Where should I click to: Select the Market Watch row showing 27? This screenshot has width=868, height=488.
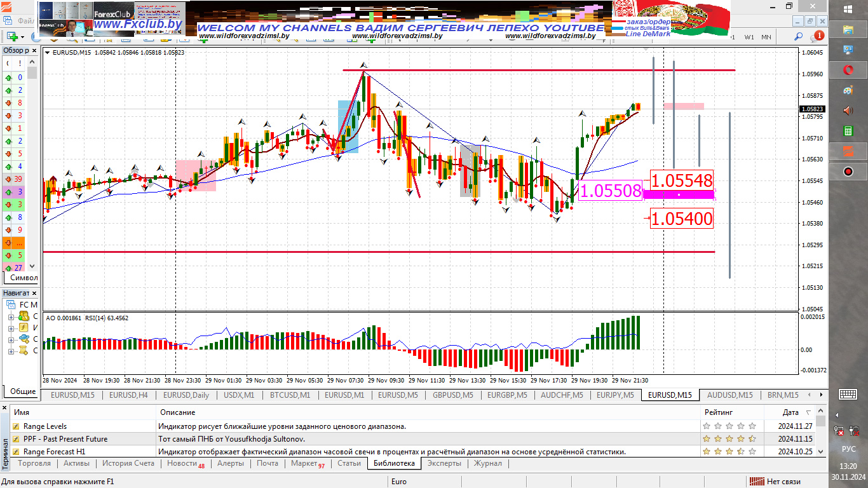(14, 268)
